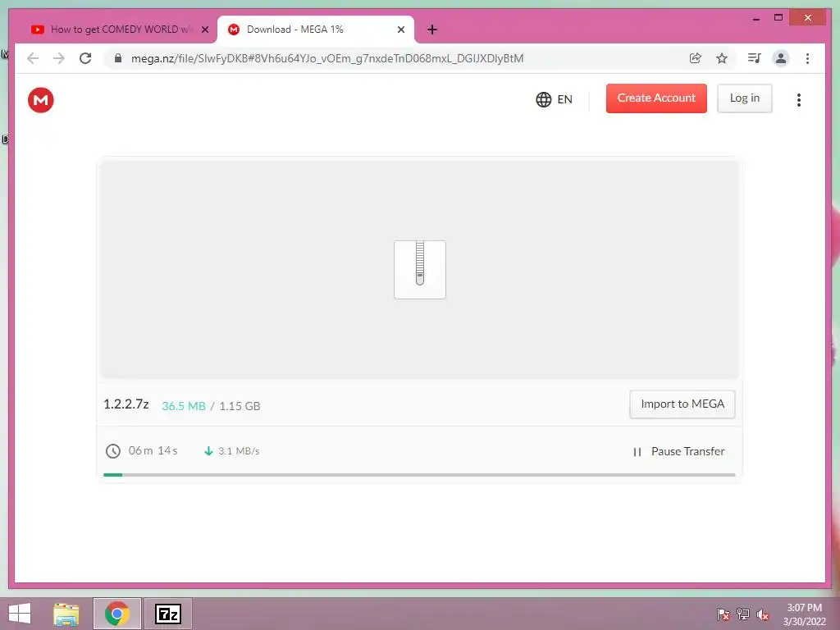Click the 1.15 GB total size
Screen dimensions: 840x630
(x=240, y=406)
